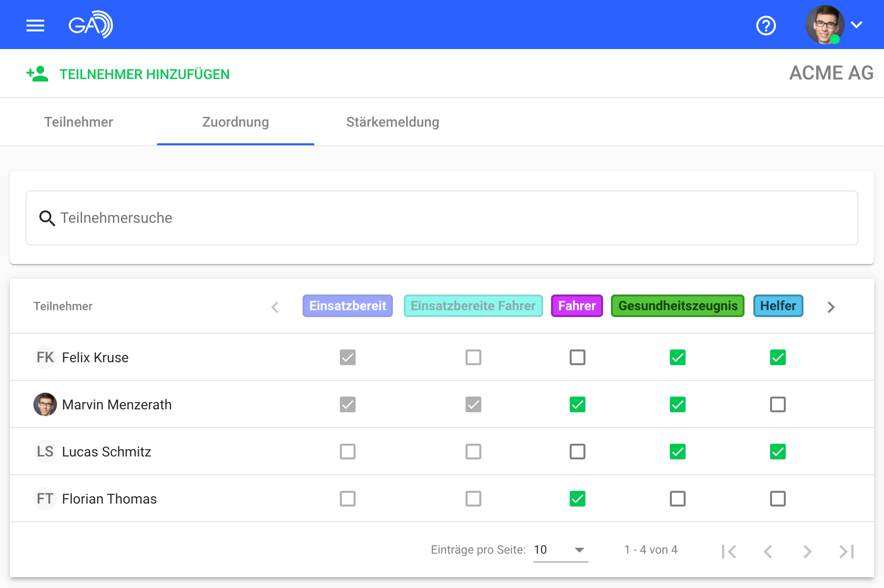Focus the Teilnehmersuche search field
This screenshot has width=884, height=588.
(442, 218)
